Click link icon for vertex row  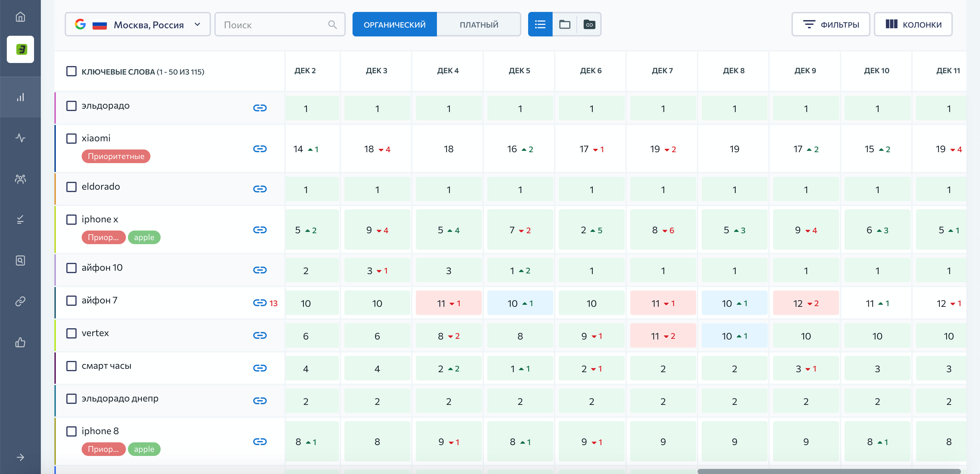point(260,336)
